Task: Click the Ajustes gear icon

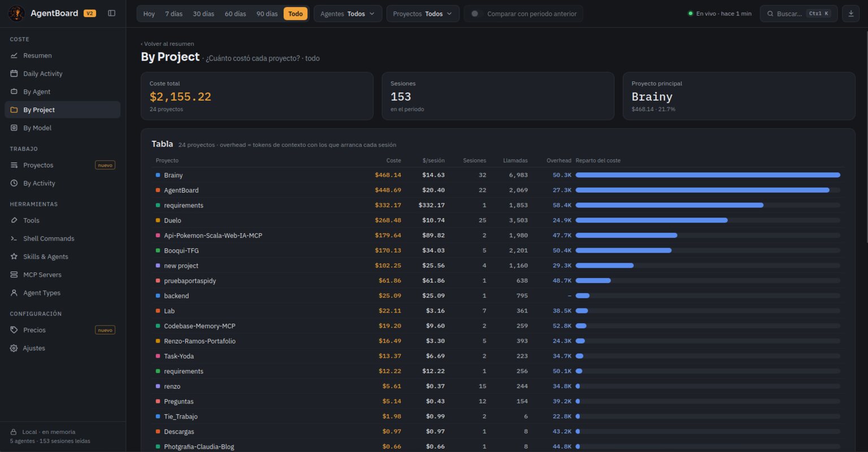Action: [14, 348]
